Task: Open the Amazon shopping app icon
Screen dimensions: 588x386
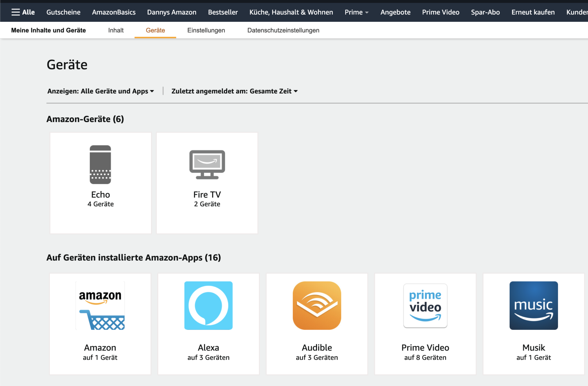Action: [100, 305]
